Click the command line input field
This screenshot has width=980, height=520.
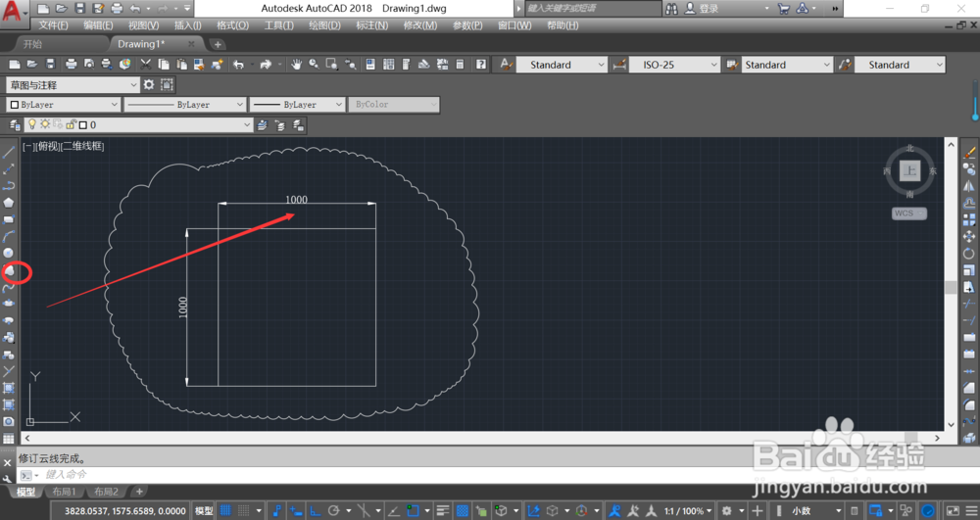[x=487, y=474]
